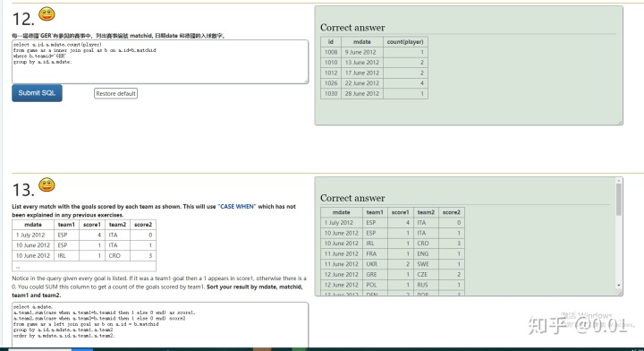The image size is (644, 351).
Task: Focus the SQL textarea of question 12
Action: pyautogui.click(x=160, y=62)
